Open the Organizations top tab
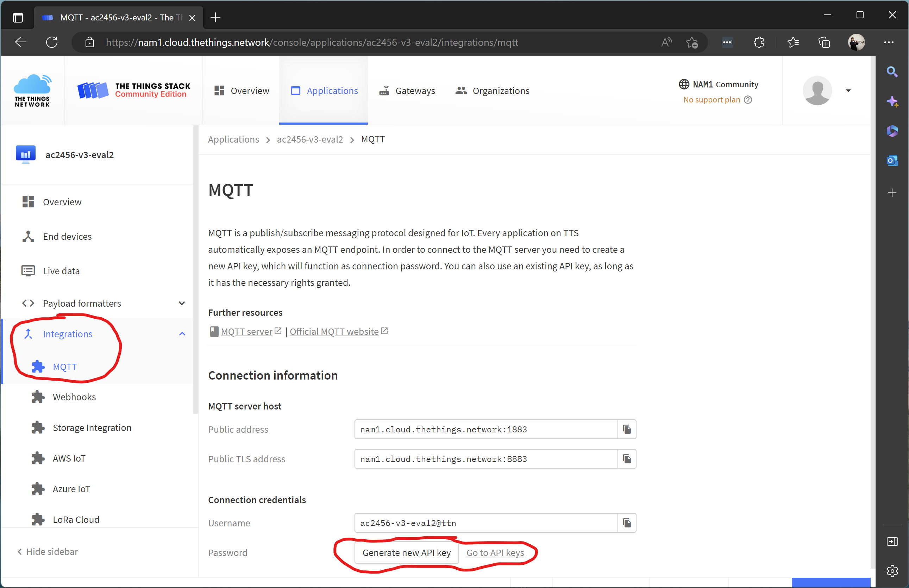The width and height of the screenshot is (909, 588). coord(493,90)
